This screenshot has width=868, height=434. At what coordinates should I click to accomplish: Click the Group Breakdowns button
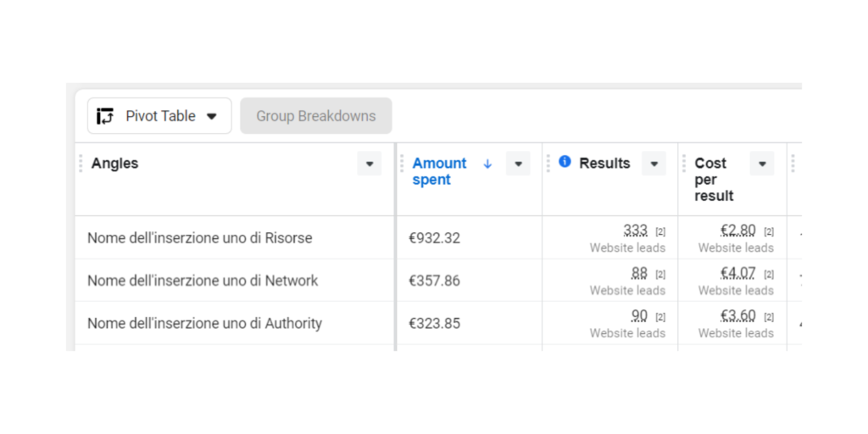pyautogui.click(x=315, y=116)
